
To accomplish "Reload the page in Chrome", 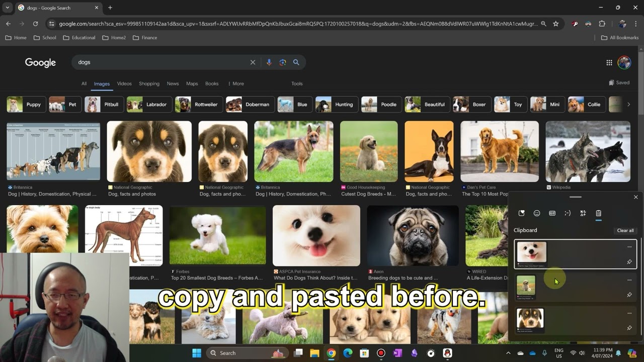I will 35,24.
